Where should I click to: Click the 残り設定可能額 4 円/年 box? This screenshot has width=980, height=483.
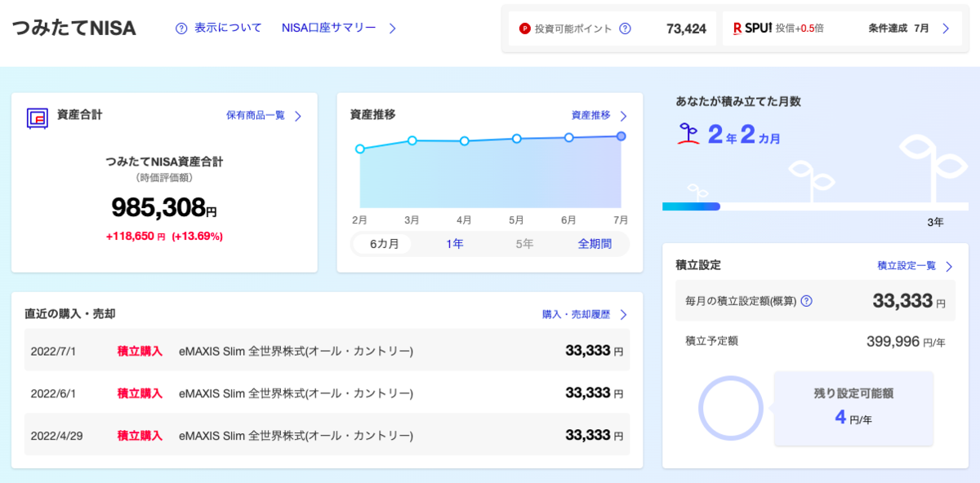(853, 409)
